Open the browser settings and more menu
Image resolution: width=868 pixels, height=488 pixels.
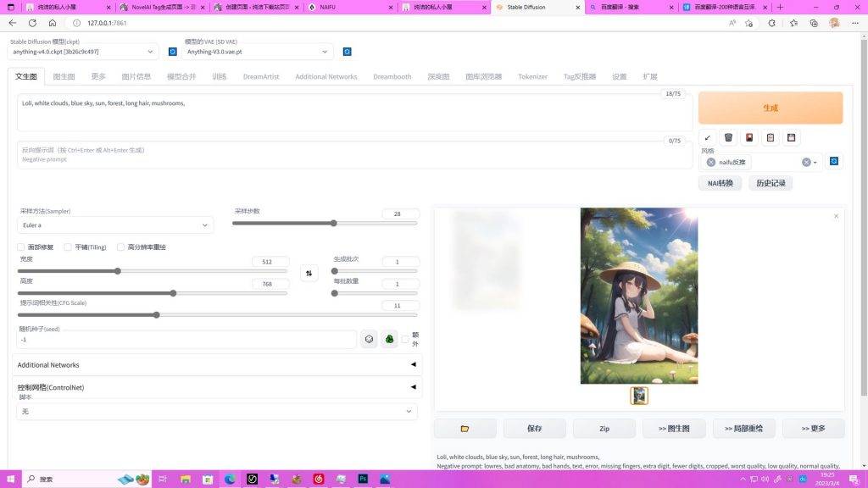click(855, 23)
